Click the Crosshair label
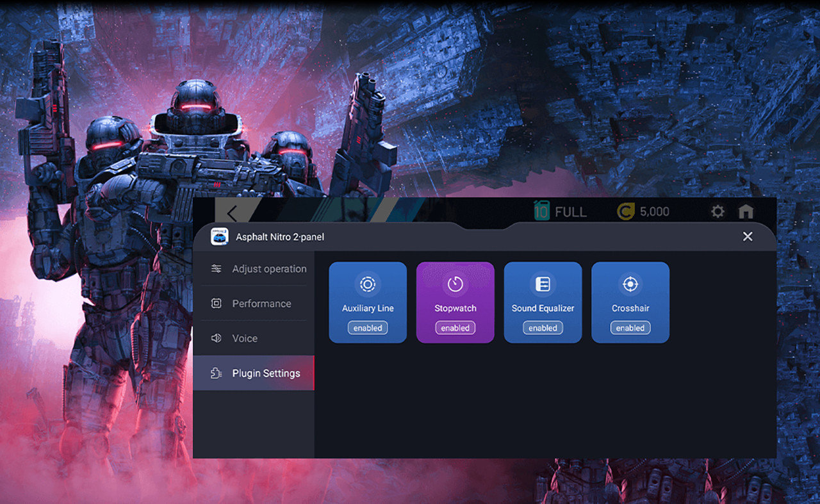 (x=630, y=308)
